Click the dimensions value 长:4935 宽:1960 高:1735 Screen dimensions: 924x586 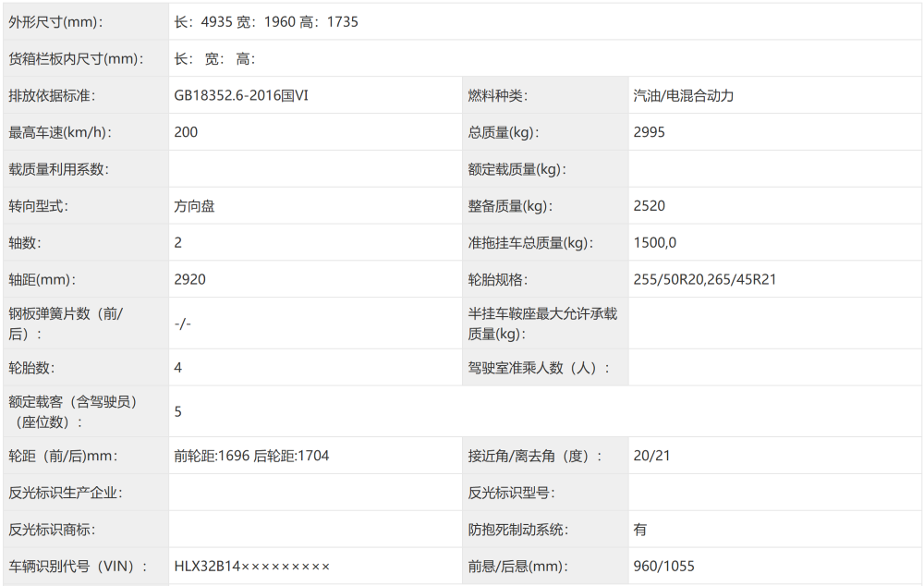pyautogui.click(x=266, y=22)
